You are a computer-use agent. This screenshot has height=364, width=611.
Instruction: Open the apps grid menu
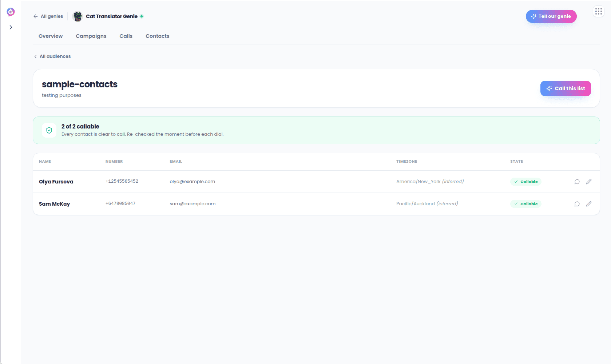tap(599, 12)
